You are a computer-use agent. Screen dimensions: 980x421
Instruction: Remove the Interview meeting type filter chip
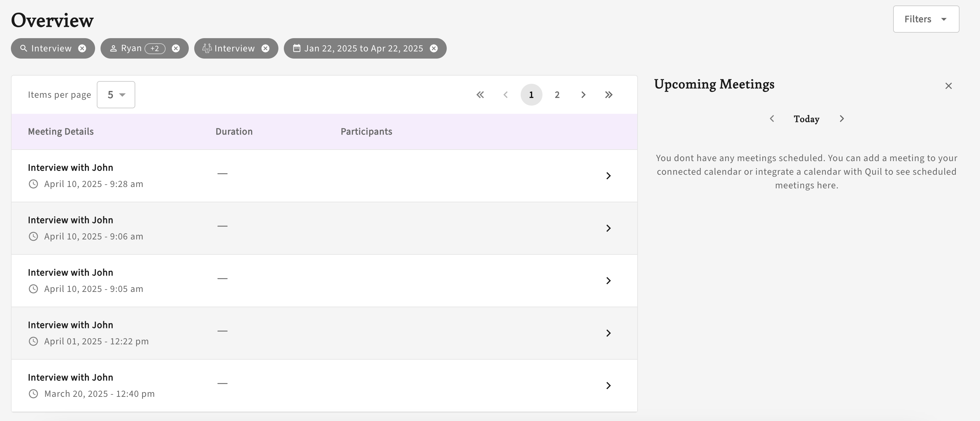[x=265, y=48]
